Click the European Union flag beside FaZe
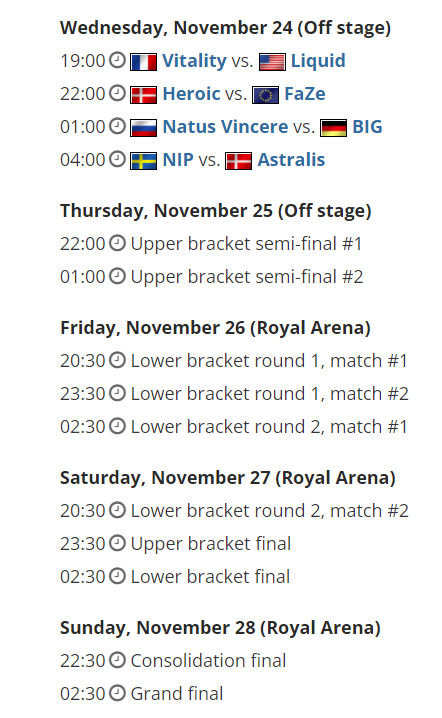442x718 pixels. [x=266, y=95]
